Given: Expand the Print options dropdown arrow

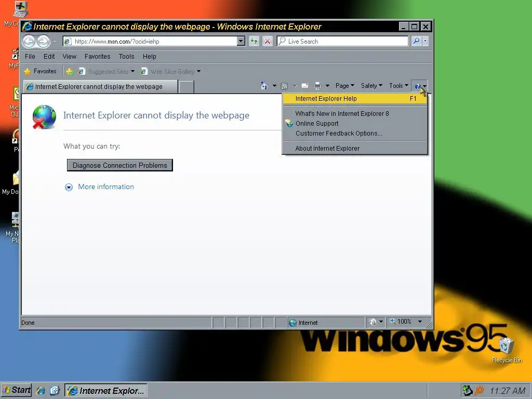Looking at the screenshot, I should (327, 86).
